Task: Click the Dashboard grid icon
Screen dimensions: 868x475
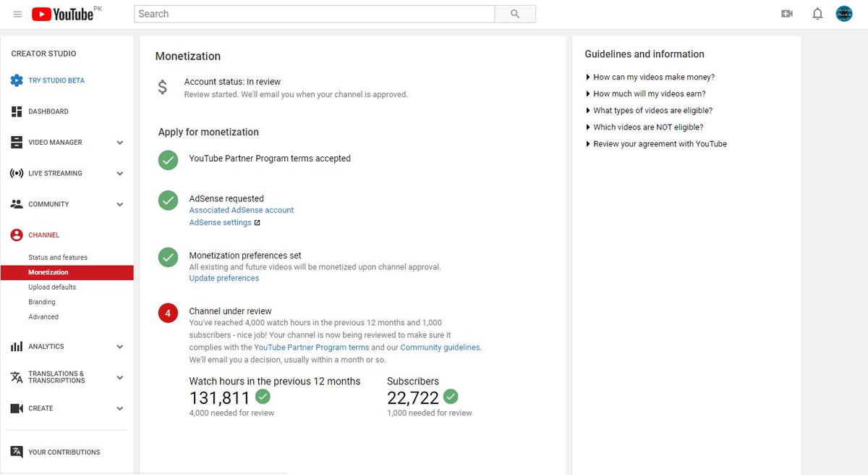Action: point(17,112)
